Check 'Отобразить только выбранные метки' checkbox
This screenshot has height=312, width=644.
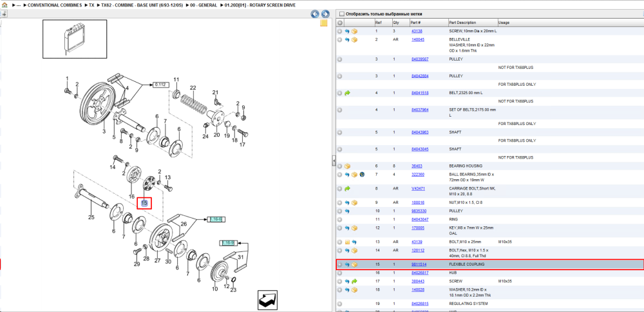[x=342, y=14]
